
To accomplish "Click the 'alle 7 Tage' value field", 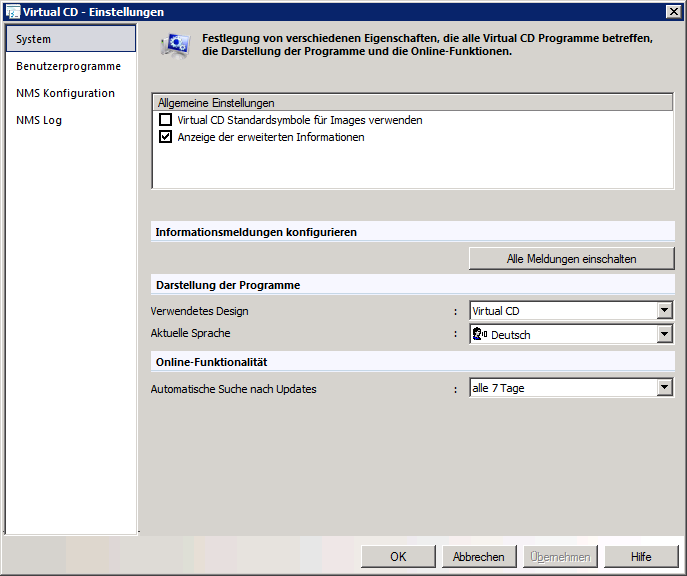I will 563,388.
